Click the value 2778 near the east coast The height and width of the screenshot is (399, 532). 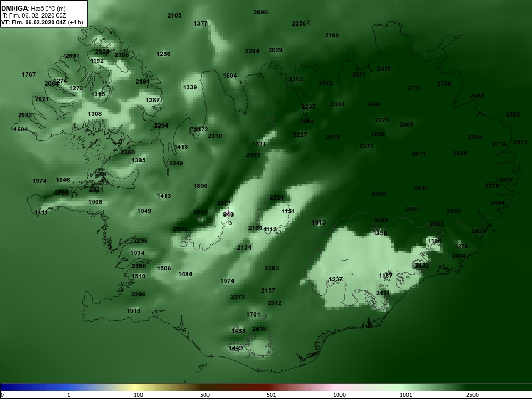[492, 186]
